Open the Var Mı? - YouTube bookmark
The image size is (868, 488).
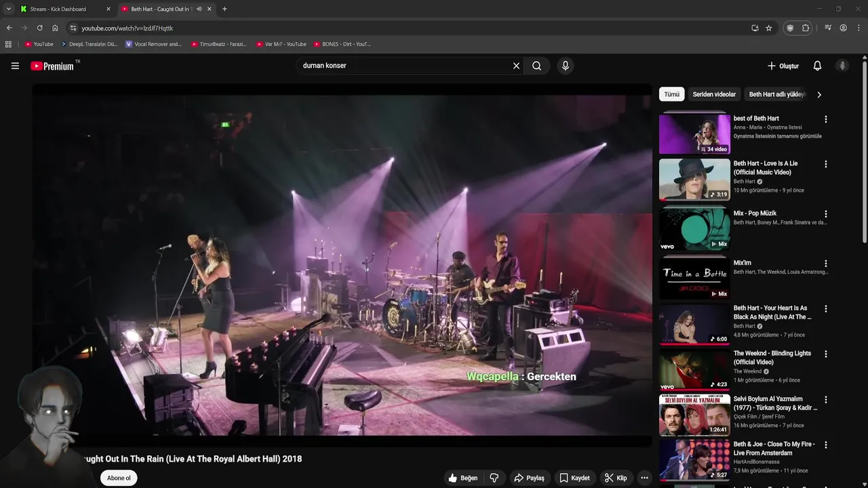[281, 44]
